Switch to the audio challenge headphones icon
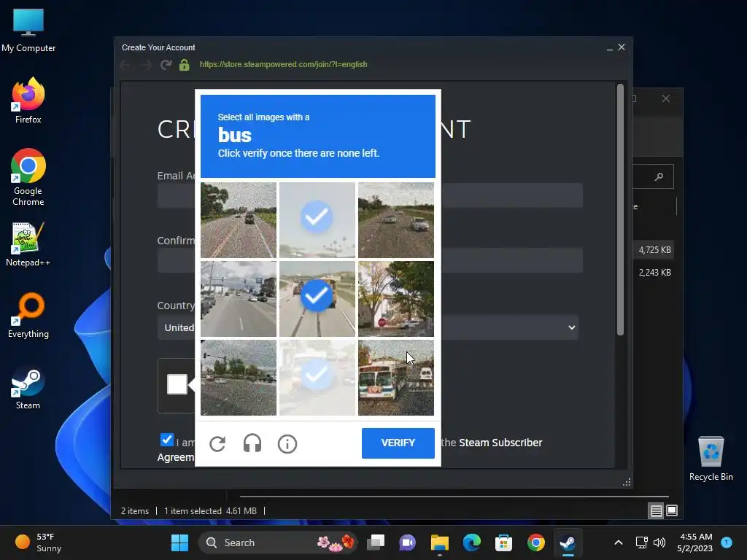Screen dimensions: 747x560 (252, 443)
